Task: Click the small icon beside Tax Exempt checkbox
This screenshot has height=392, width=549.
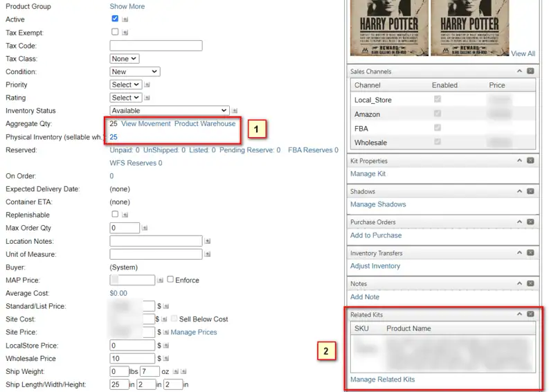Action: 125,33
